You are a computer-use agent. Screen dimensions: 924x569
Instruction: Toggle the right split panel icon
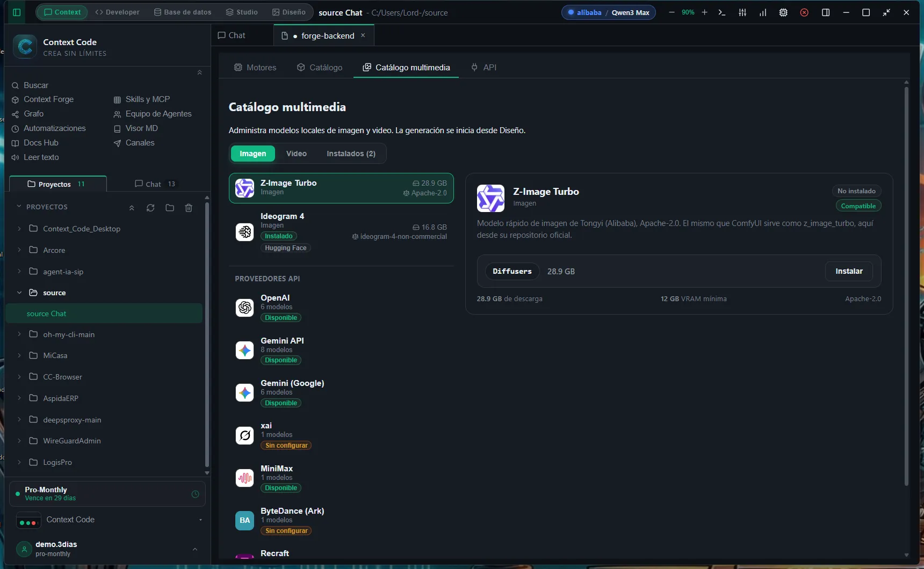pyautogui.click(x=826, y=12)
